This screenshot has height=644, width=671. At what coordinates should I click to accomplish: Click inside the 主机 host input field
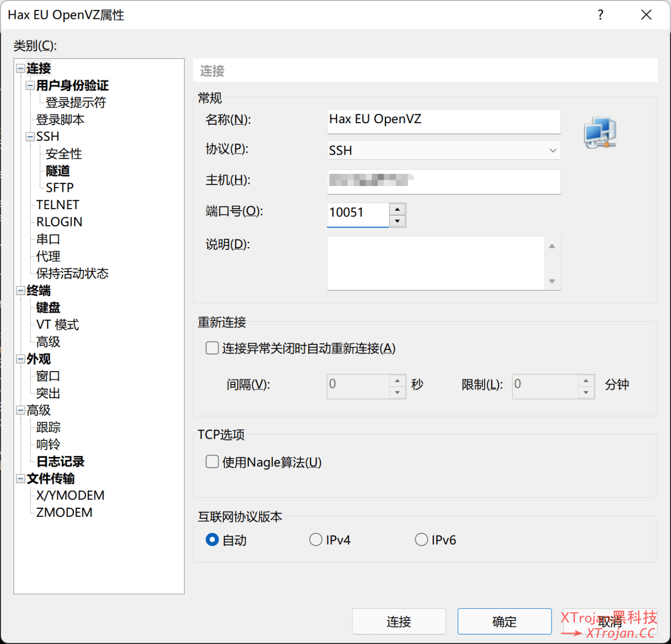point(443,182)
